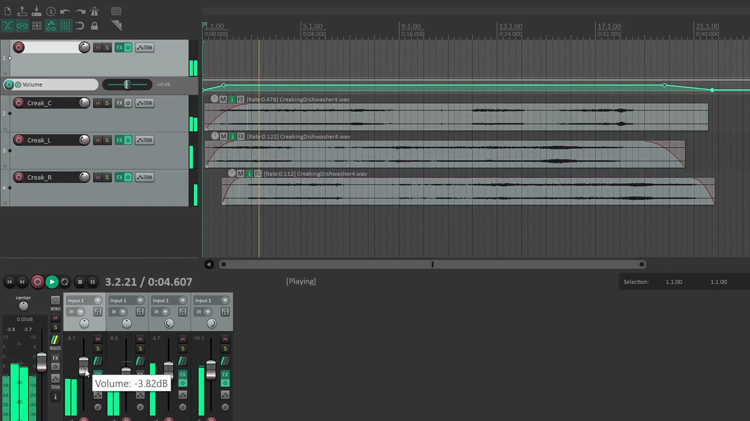Click the transport Record button

[x=37, y=282]
